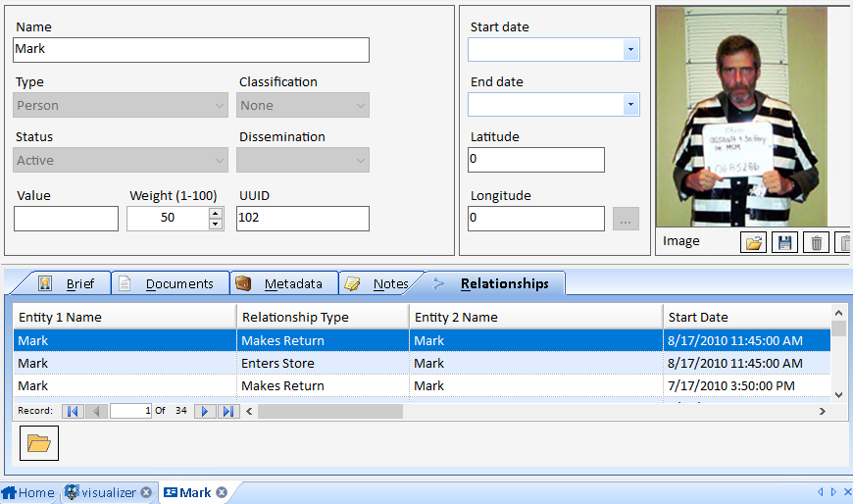Viewport: 853px width, 504px height.
Task: Select the Enters Store relationship row
Action: tap(277, 364)
